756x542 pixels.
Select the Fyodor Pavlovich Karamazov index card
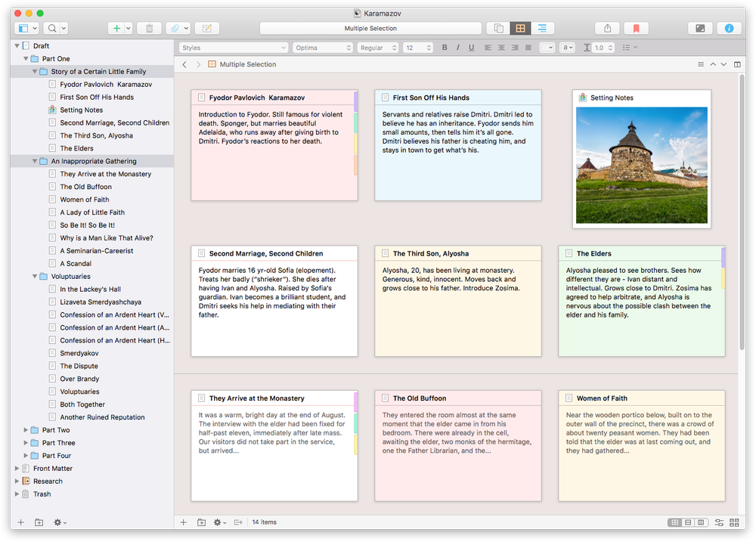[x=274, y=145]
